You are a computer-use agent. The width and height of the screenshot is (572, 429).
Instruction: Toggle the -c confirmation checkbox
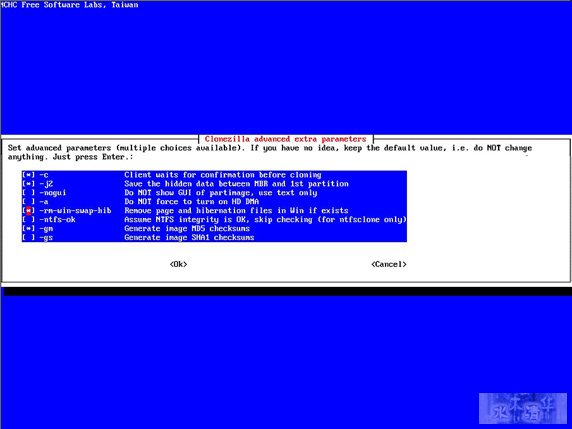pyautogui.click(x=28, y=175)
